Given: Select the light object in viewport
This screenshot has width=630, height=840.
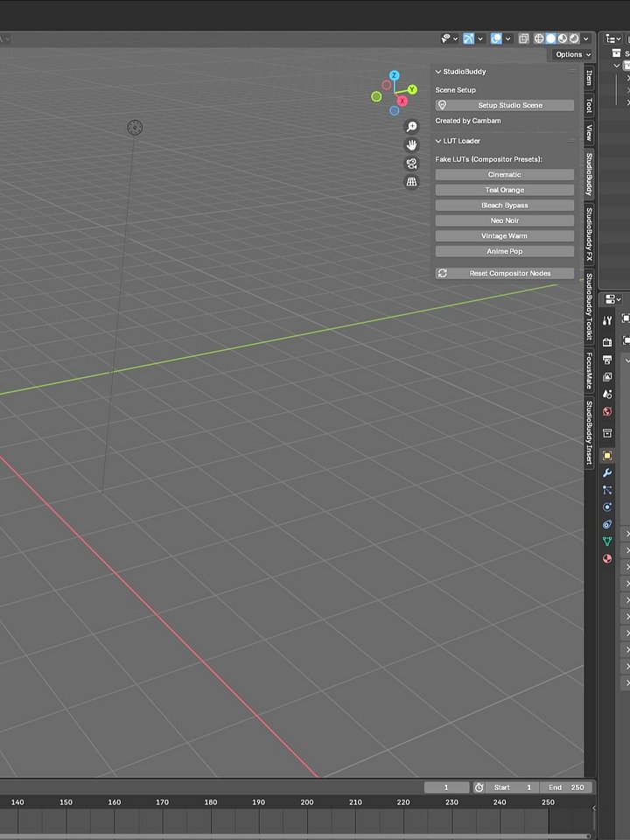Looking at the screenshot, I should click(135, 128).
